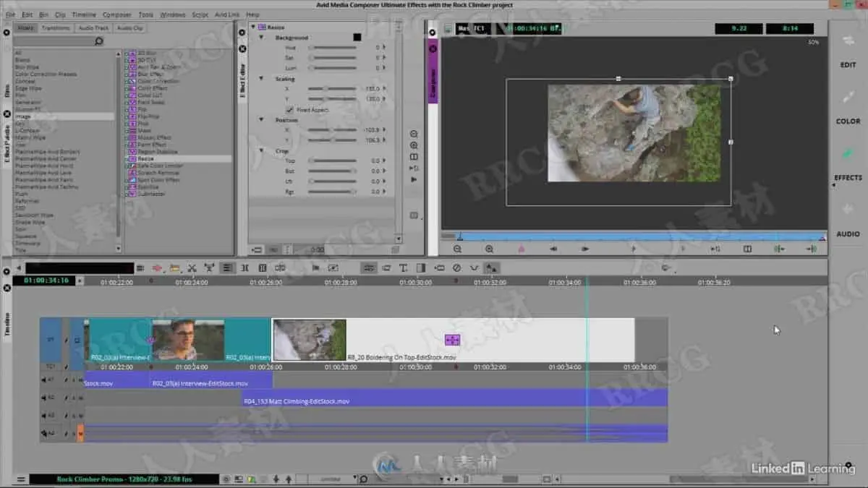Zoom in on the Composer effect monitor
The width and height of the screenshot is (868, 488).
pyautogui.click(x=489, y=249)
